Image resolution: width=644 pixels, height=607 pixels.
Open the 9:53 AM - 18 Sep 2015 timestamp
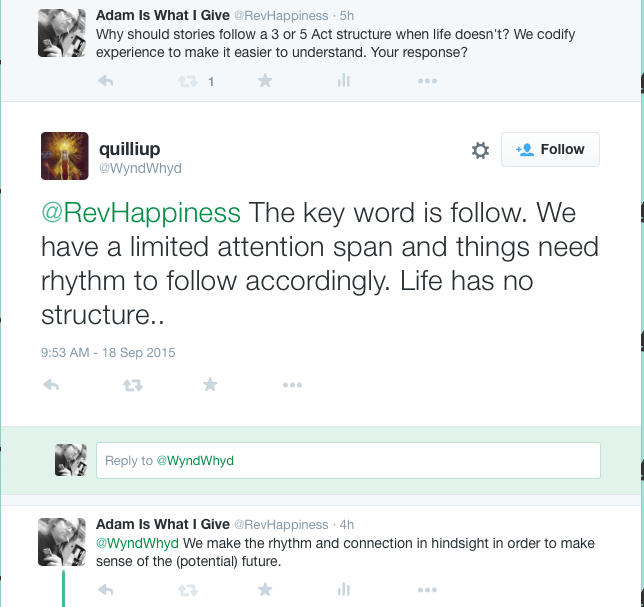click(x=108, y=352)
